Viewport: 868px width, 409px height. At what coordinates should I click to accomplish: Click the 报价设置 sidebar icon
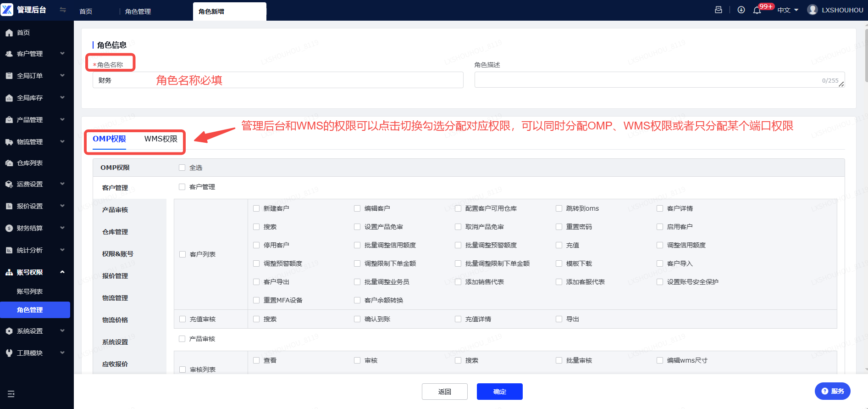coord(9,206)
